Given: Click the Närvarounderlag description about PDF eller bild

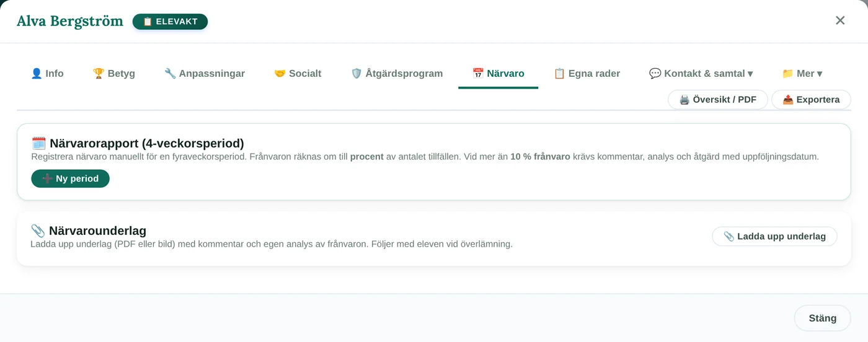Looking at the screenshot, I should coord(272,244).
